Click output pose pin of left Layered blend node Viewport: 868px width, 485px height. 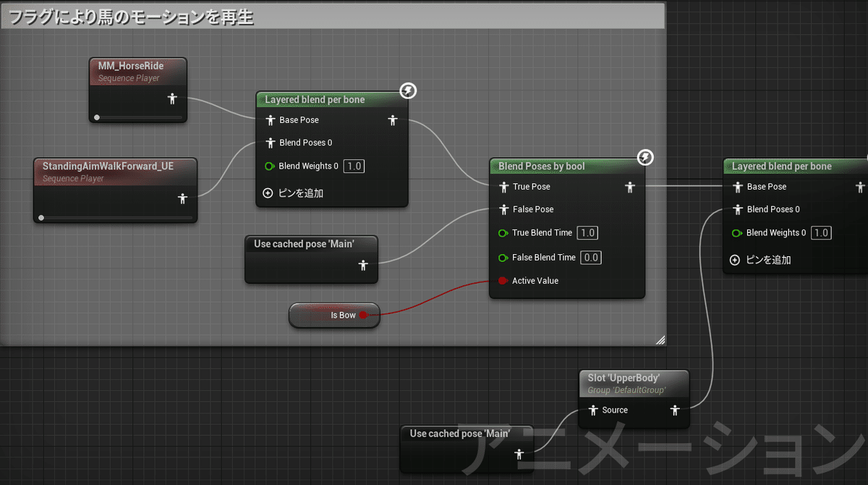pos(392,120)
